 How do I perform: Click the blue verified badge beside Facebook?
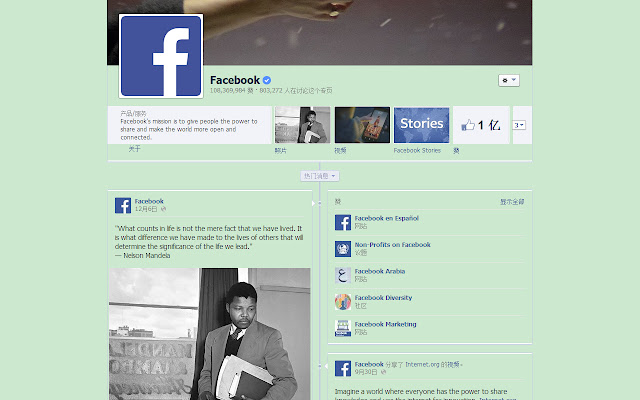pos(267,80)
